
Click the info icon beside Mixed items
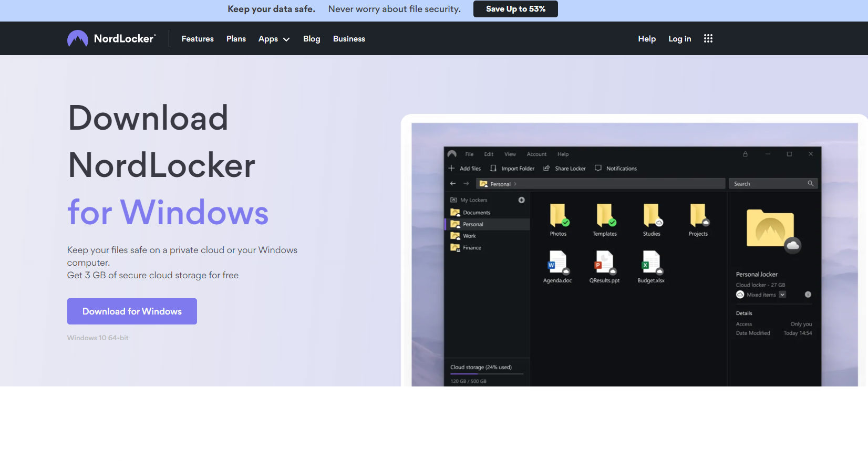(808, 295)
